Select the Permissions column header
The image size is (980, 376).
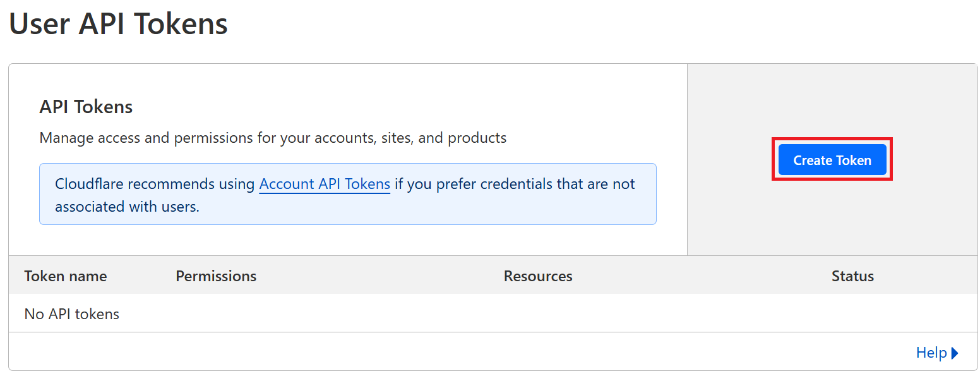(x=216, y=276)
